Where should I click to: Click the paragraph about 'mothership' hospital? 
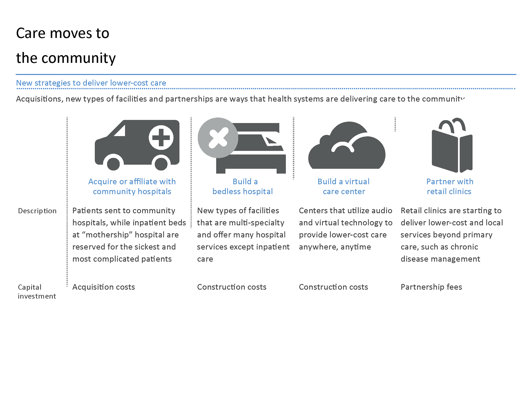coord(129,235)
